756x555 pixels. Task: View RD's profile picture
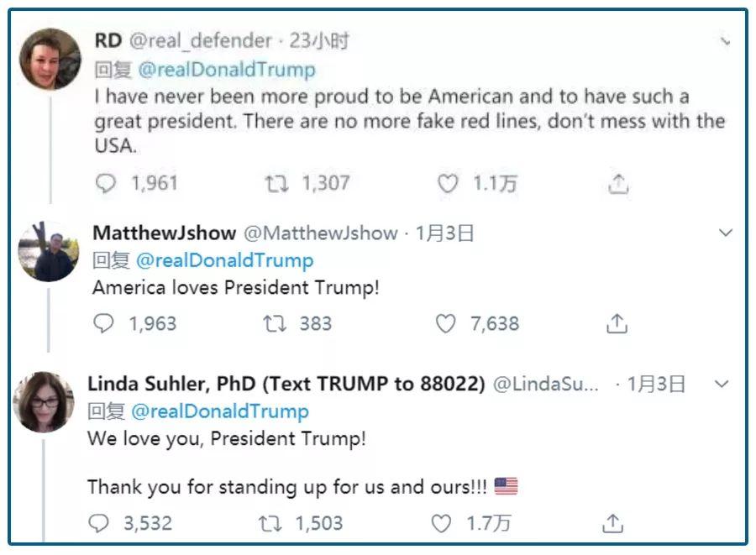pyautogui.click(x=50, y=59)
